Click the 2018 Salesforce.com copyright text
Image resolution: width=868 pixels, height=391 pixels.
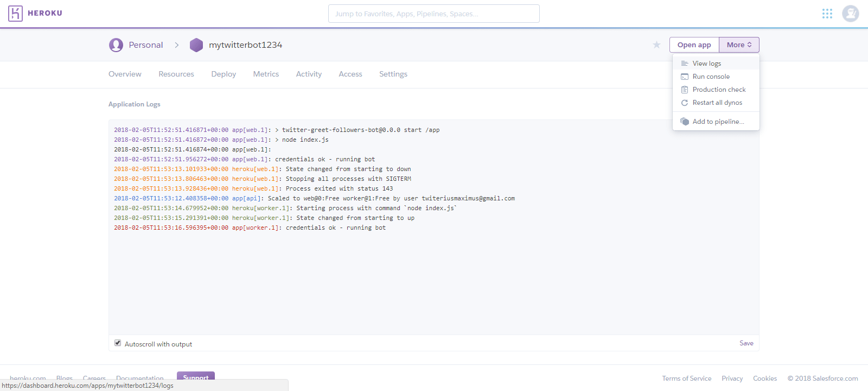pyautogui.click(x=823, y=379)
